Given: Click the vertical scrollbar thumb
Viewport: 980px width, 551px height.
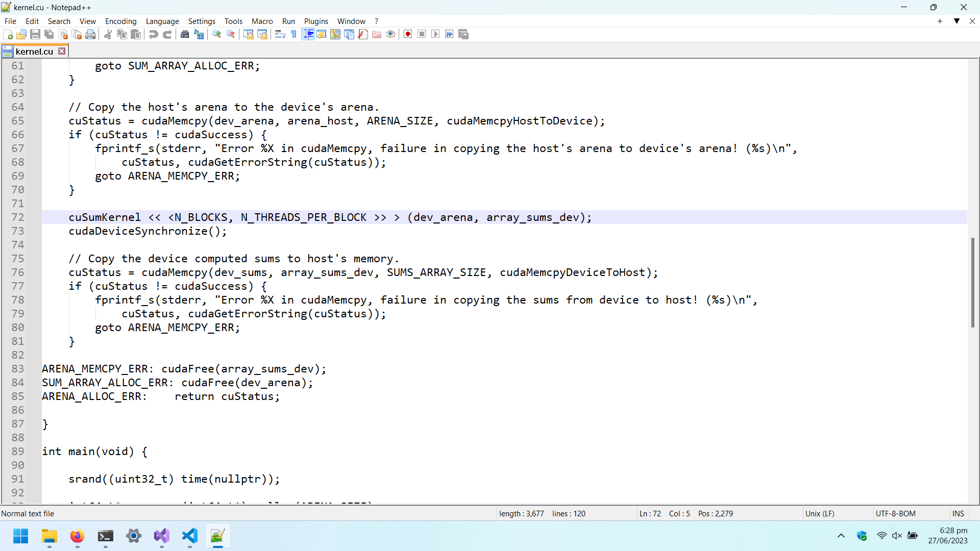Looking at the screenshot, I should (x=973, y=282).
